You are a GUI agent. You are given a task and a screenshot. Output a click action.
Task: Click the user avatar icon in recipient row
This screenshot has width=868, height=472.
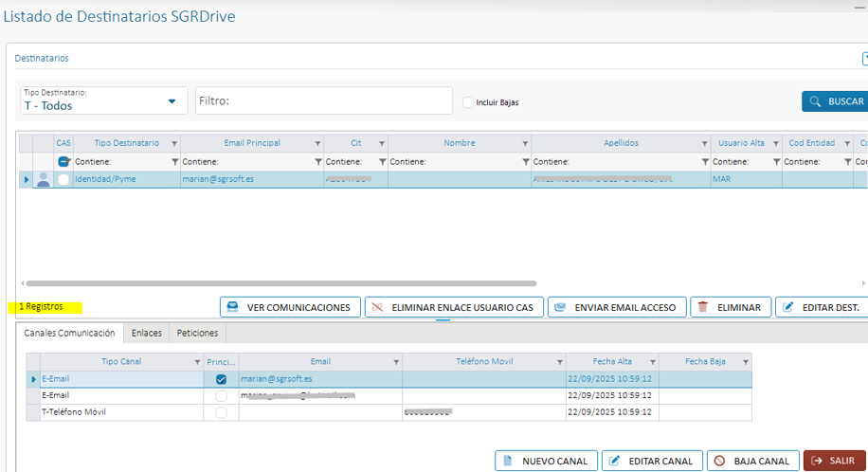coord(43,179)
